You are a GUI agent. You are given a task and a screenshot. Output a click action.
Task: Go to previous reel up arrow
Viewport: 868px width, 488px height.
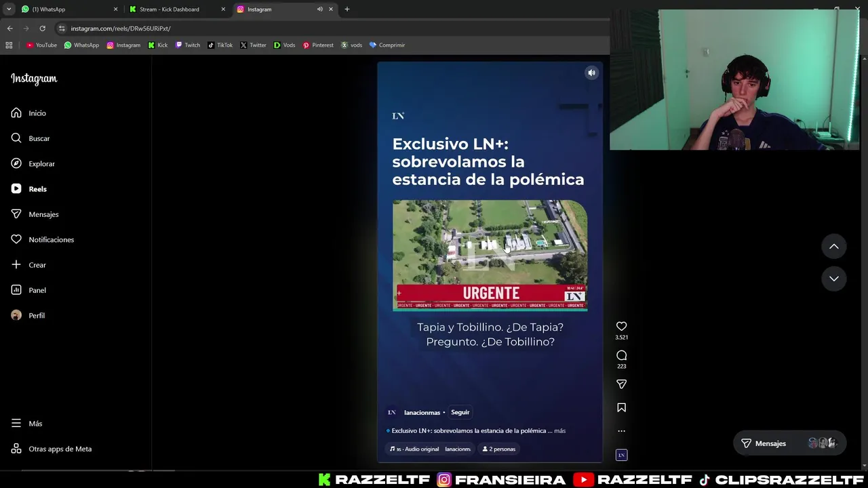833,247
